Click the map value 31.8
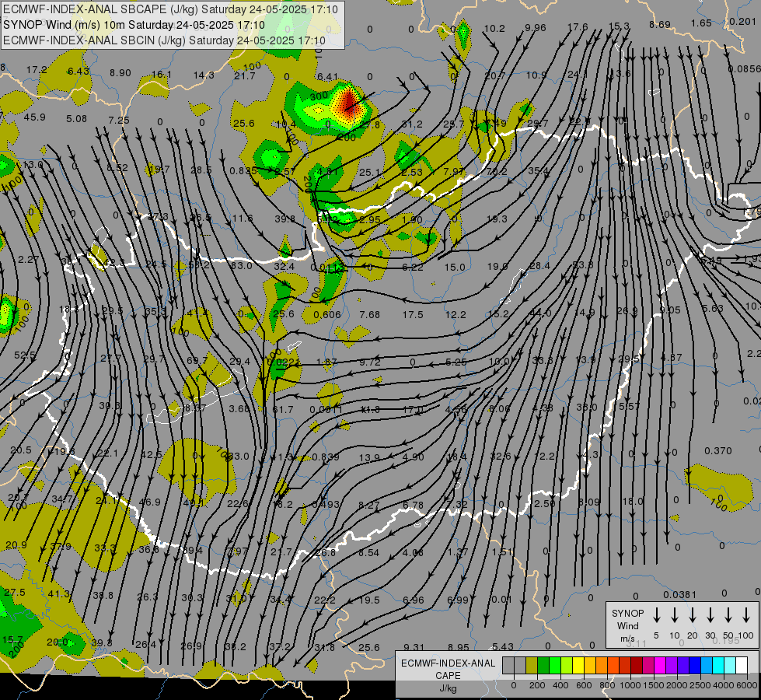Screen dimensions: 761x700 [x=325, y=647]
